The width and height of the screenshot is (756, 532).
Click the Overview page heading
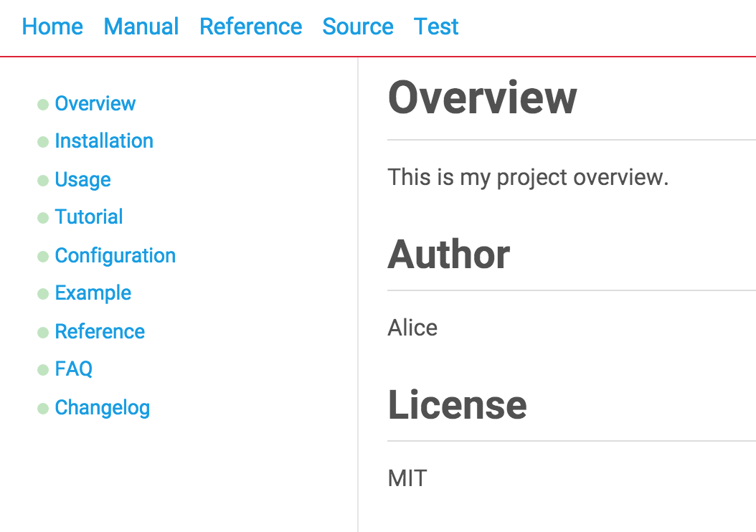click(x=482, y=97)
